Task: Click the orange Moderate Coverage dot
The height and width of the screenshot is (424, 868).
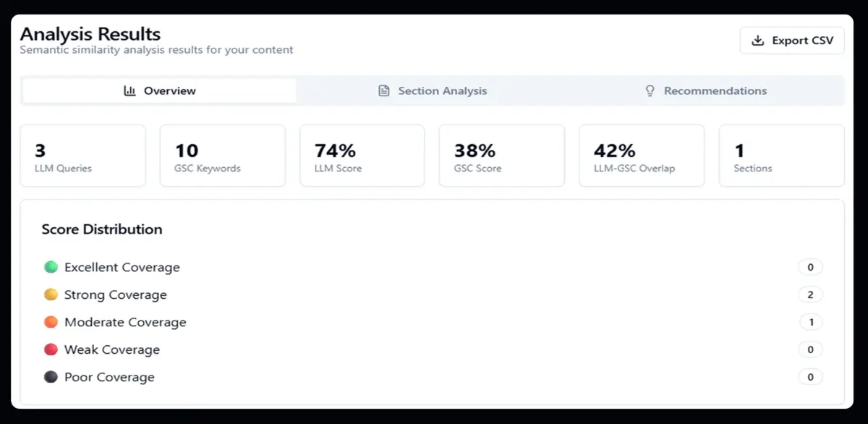Action: 50,322
